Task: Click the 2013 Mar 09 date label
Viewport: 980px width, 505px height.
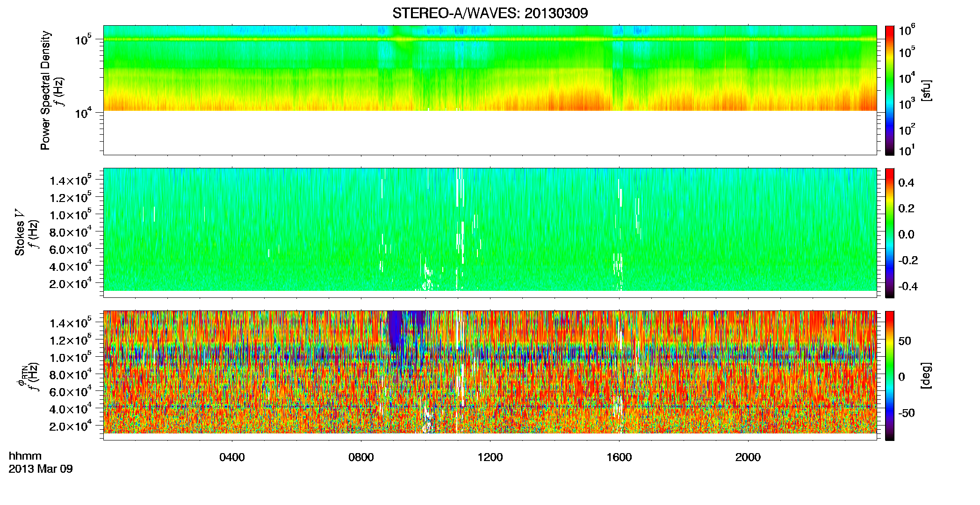Action: (41, 469)
